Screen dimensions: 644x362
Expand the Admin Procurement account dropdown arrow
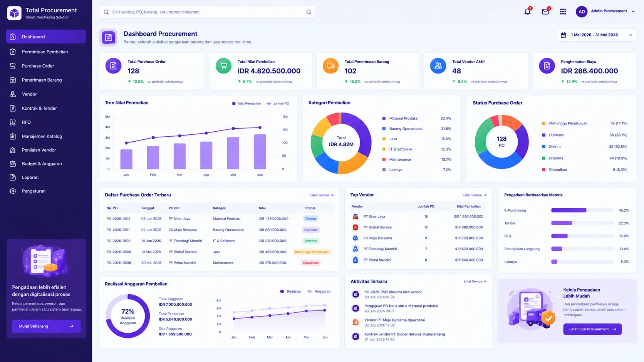(633, 12)
